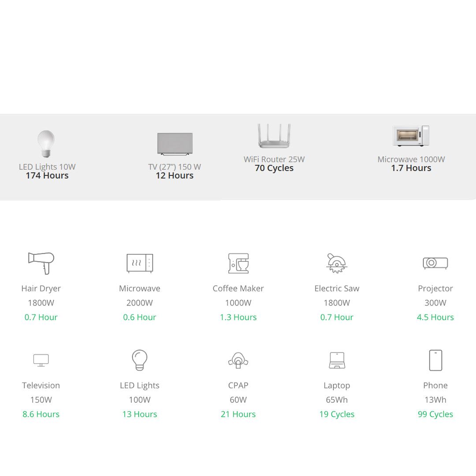Select the projector icon
This screenshot has width=476, height=476.
pos(435,263)
